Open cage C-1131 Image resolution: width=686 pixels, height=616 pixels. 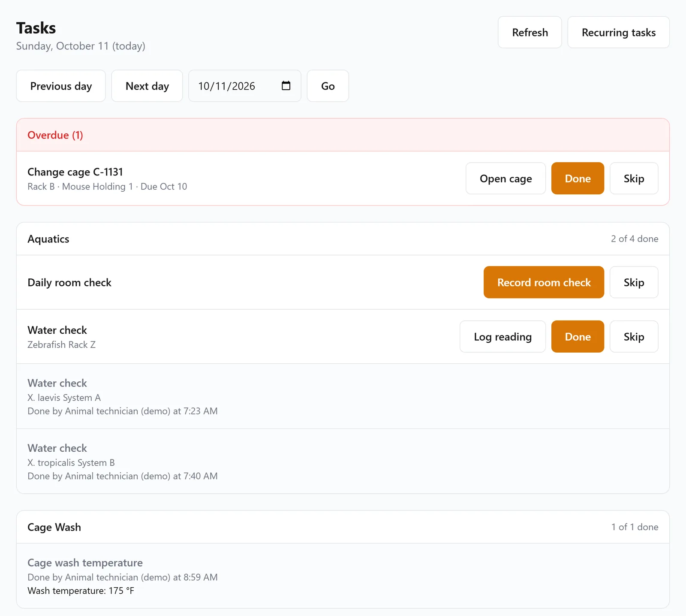(505, 178)
